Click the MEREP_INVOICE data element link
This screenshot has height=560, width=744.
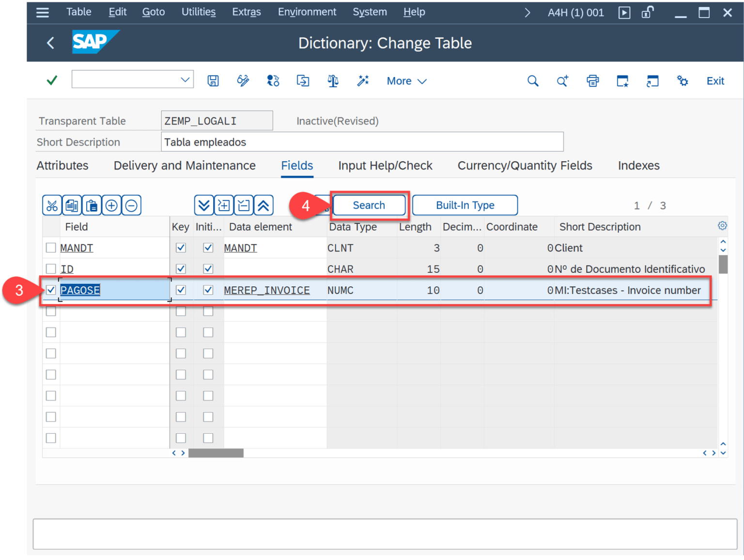267,290
